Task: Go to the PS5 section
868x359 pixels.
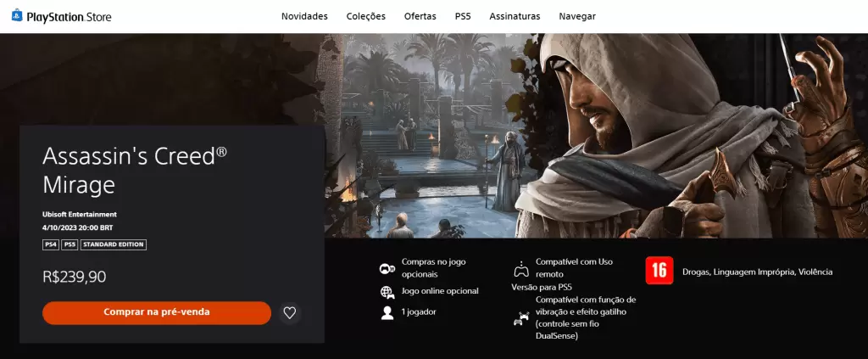Action: [463, 16]
